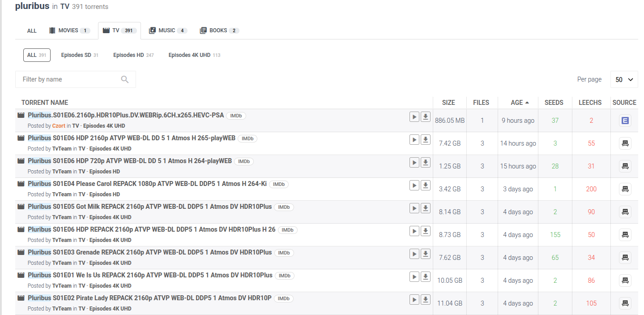The width and height of the screenshot is (644, 315).
Task: Switch to the MOVIES tab
Action: tap(69, 30)
